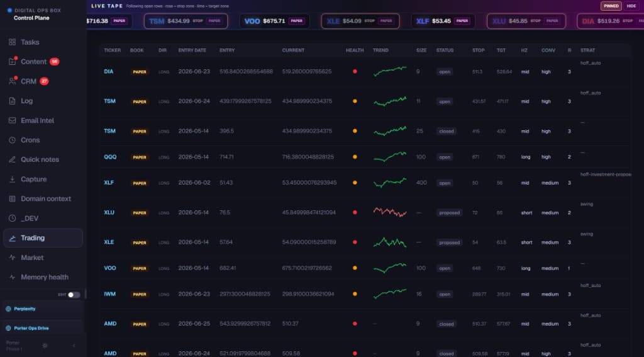The image size is (644, 357).
Task: Click the _DEV clock icon
Action: tap(13, 218)
